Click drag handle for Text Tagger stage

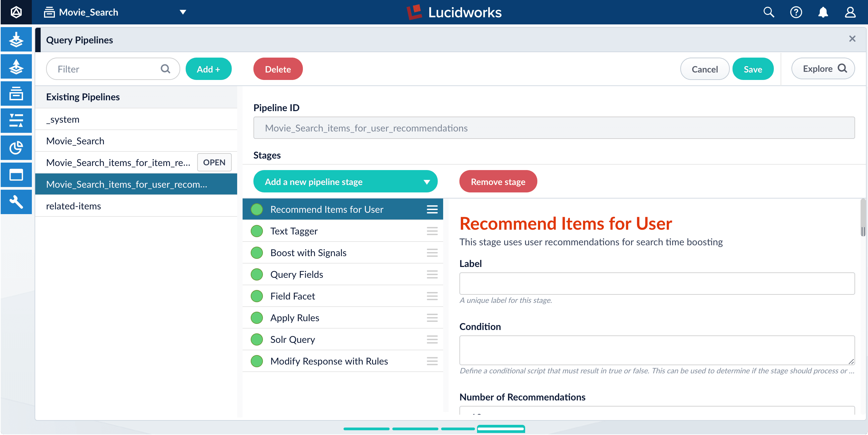(x=432, y=231)
